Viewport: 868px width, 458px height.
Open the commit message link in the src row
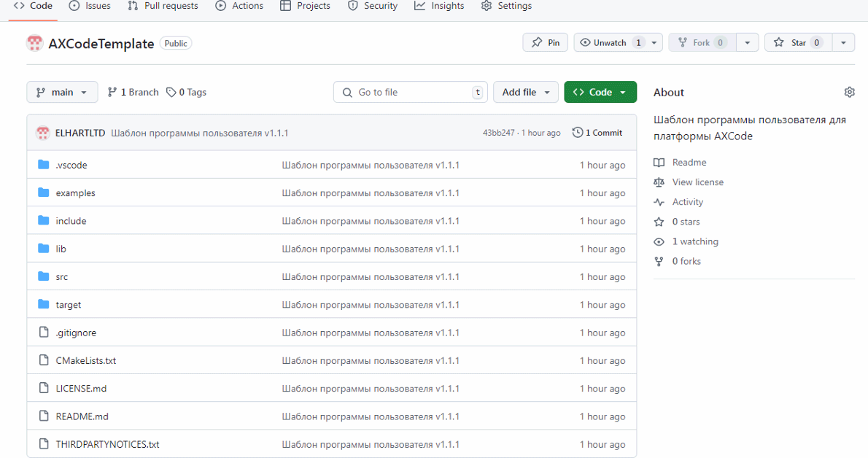371,277
